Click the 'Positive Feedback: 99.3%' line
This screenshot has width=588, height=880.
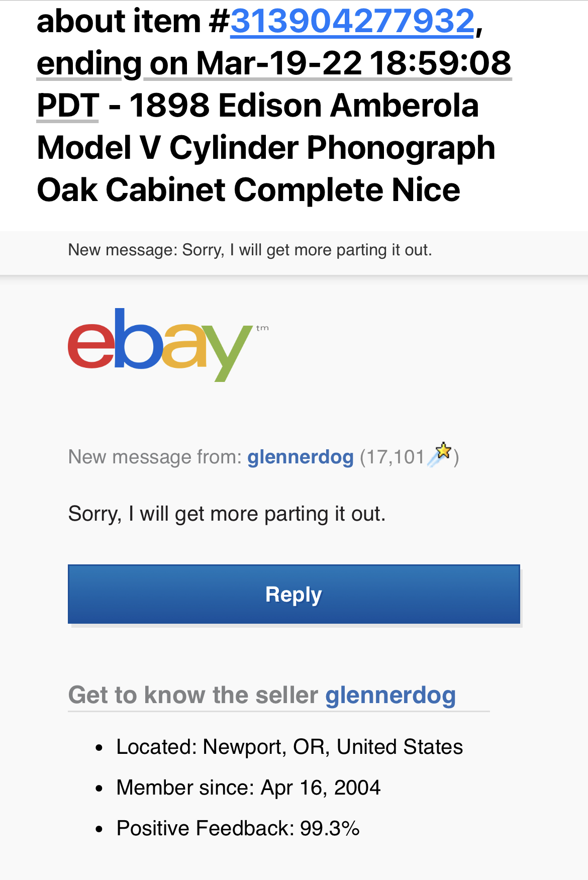point(238,829)
